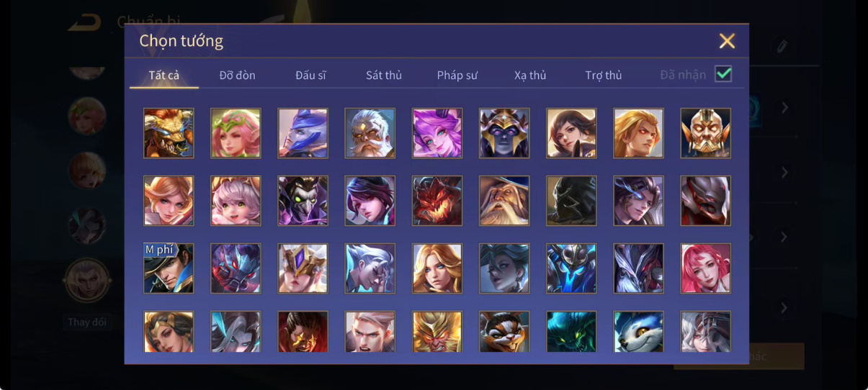Pick the blue wolf hero portrait
The image size is (868, 390).
639,332
